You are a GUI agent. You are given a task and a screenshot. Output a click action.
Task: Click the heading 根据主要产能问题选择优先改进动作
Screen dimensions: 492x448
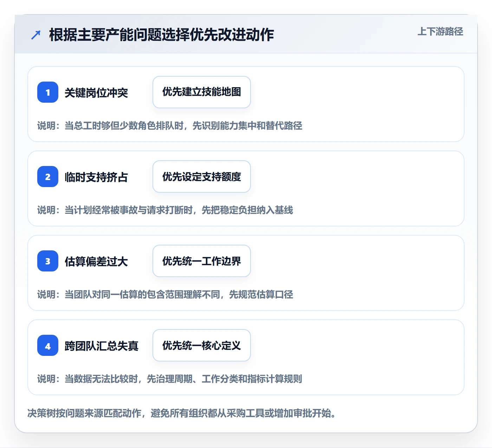coord(161,35)
